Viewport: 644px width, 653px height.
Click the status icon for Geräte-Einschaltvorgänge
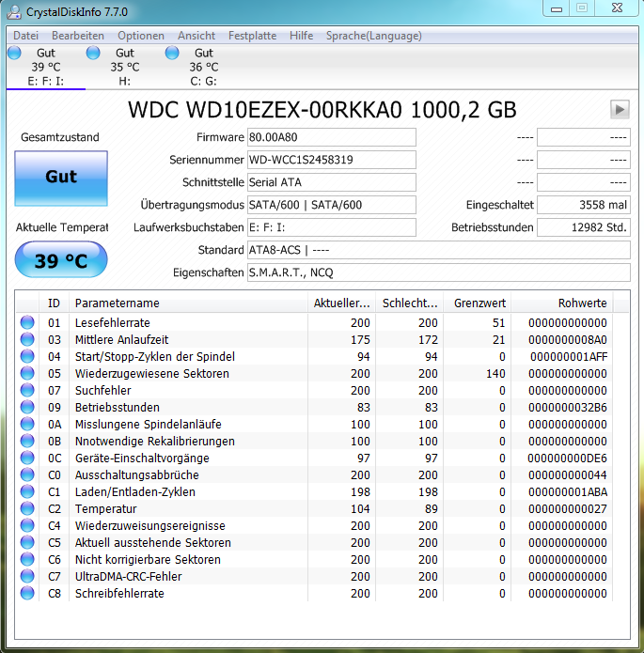(x=27, y=459)
